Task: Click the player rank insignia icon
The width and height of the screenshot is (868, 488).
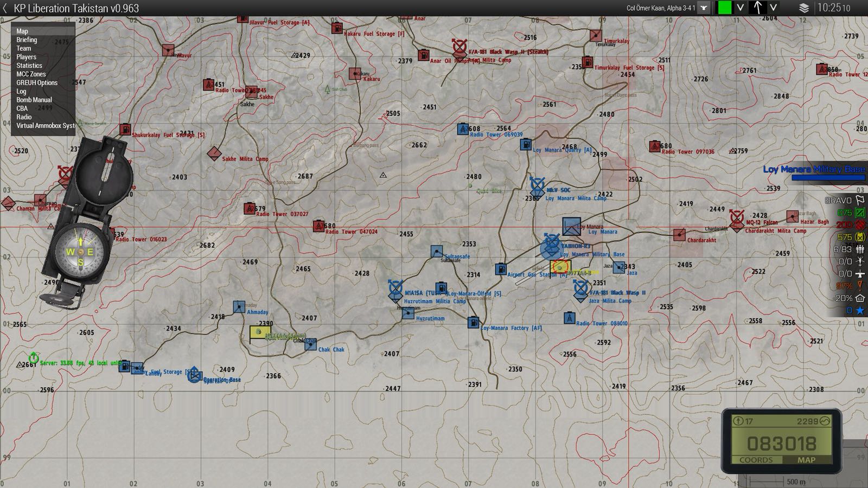Action: [704, 8]
